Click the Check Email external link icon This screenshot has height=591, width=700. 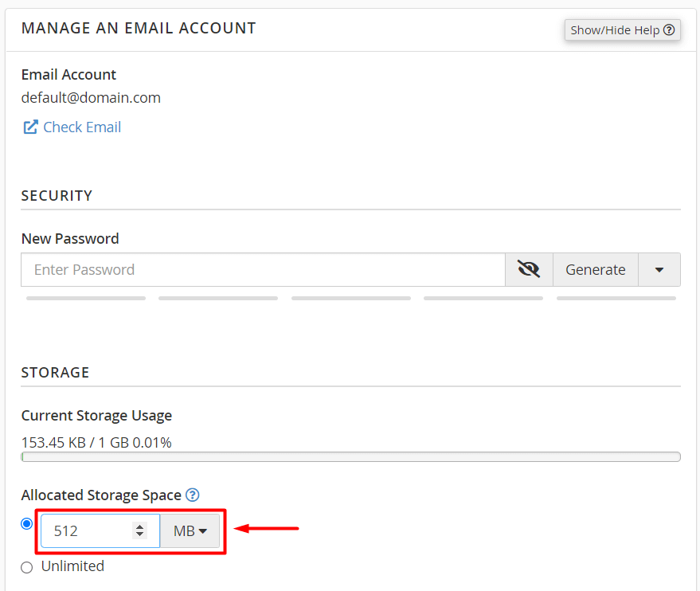coord(30,127)
